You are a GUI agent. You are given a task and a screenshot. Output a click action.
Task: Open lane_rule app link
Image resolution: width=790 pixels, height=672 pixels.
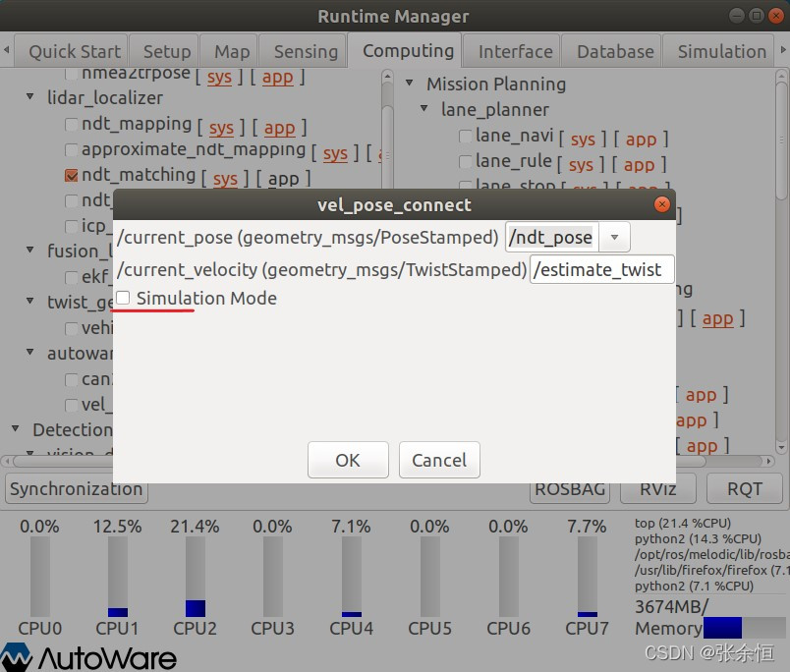(639, 165)
